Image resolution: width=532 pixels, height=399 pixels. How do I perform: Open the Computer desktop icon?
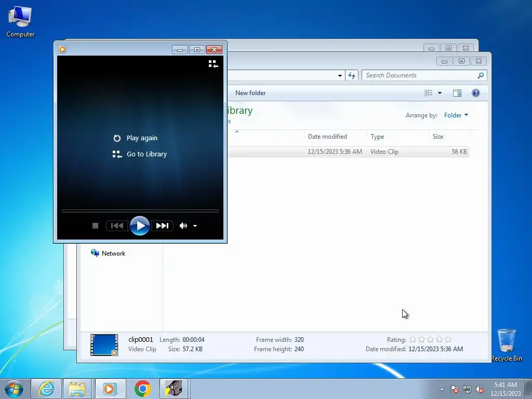pyautogui.click(x=20, y=21)
